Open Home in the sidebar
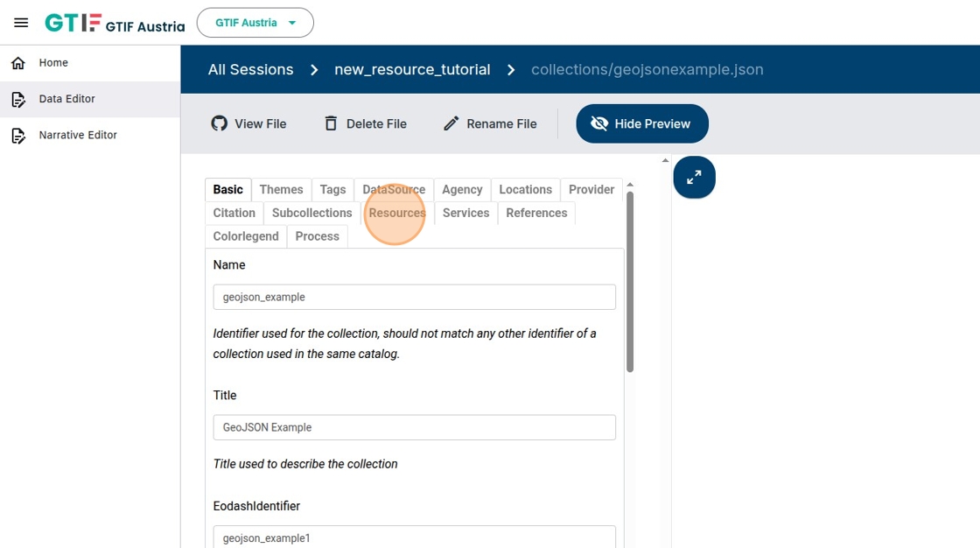980x548 pixels. [x=90, y=62]
